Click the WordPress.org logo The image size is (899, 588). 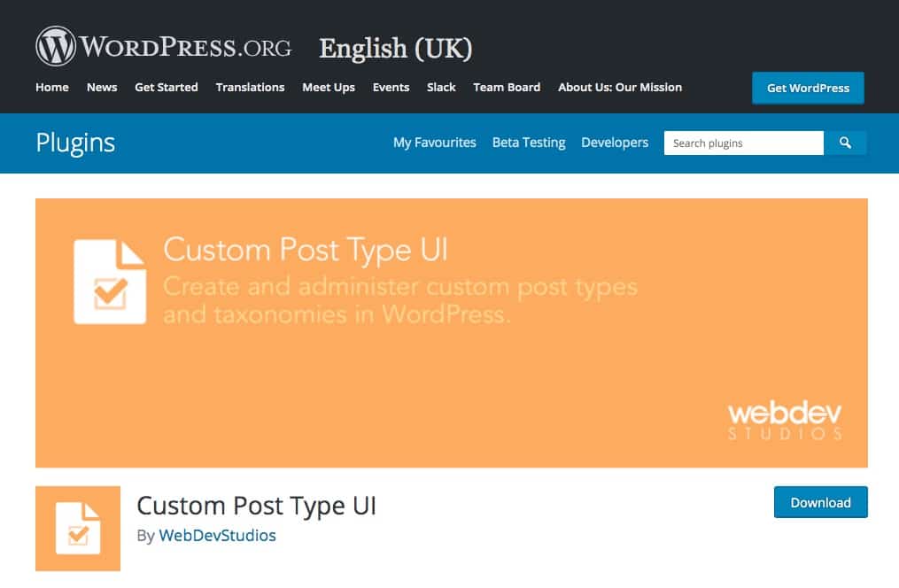[x=162, y=45]
